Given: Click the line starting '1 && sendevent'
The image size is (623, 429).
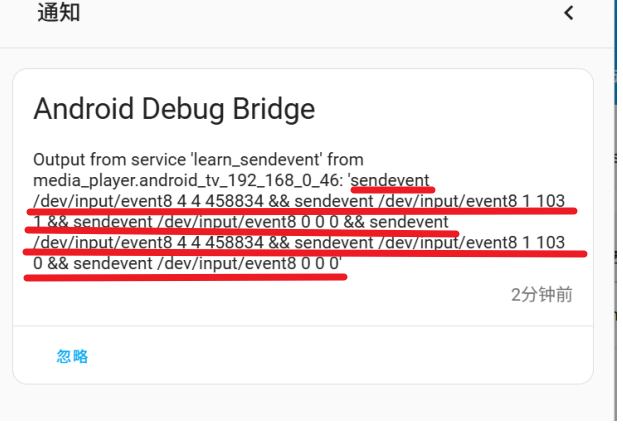Looking at the screenshot, I should [x=241, y=222].
